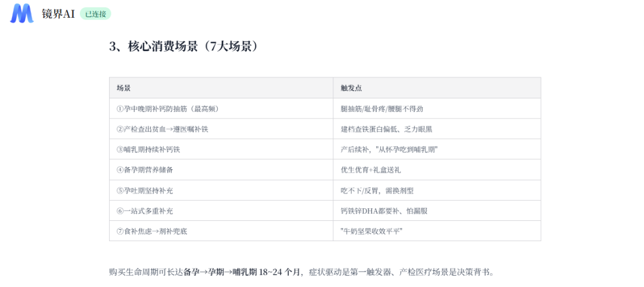Select the heading 3、核心消费场景（7大场景）
The height and width of the screenshot is (287, 644).
tap(184, 46)
